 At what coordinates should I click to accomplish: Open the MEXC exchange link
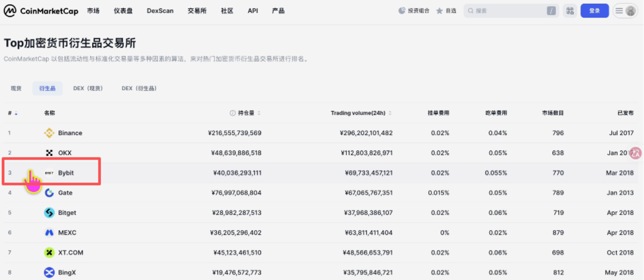[x=67, y=232]
